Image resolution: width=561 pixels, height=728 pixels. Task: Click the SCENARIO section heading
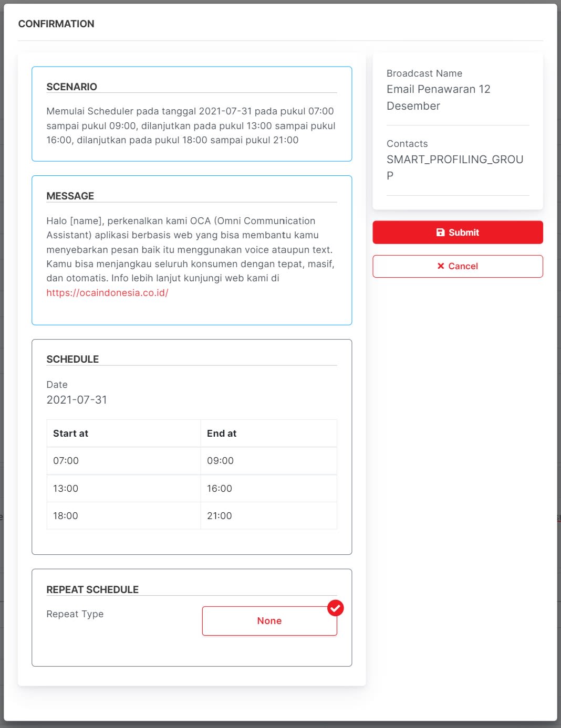coord(71,87)
